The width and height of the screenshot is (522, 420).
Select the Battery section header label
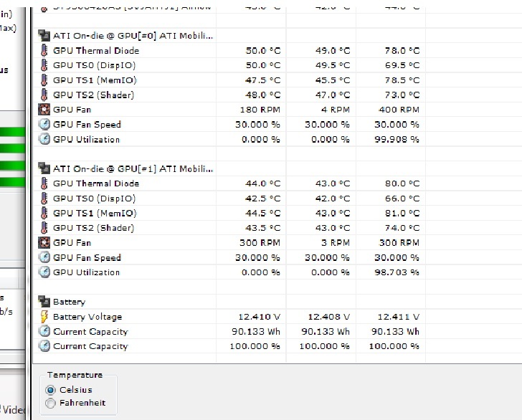pyautogui.click(x=69, y=302)
